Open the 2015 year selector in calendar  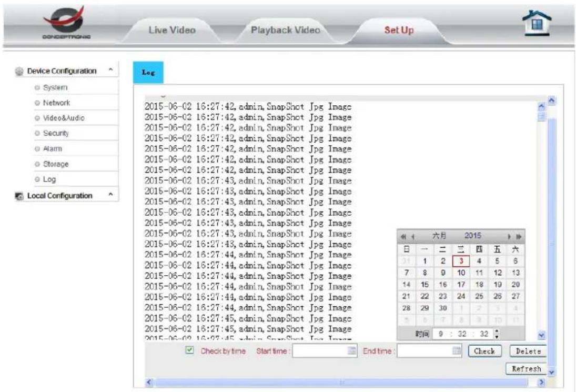473,236
